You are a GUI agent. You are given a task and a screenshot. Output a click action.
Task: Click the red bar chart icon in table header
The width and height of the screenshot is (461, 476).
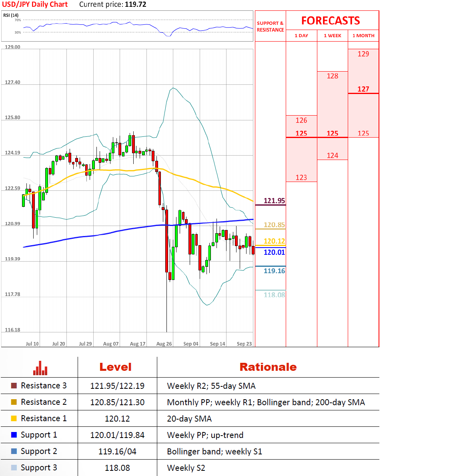coord(40,368)
